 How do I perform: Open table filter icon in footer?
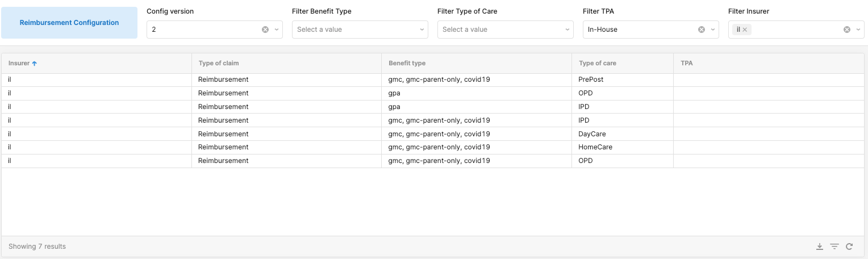pos(834,247)
